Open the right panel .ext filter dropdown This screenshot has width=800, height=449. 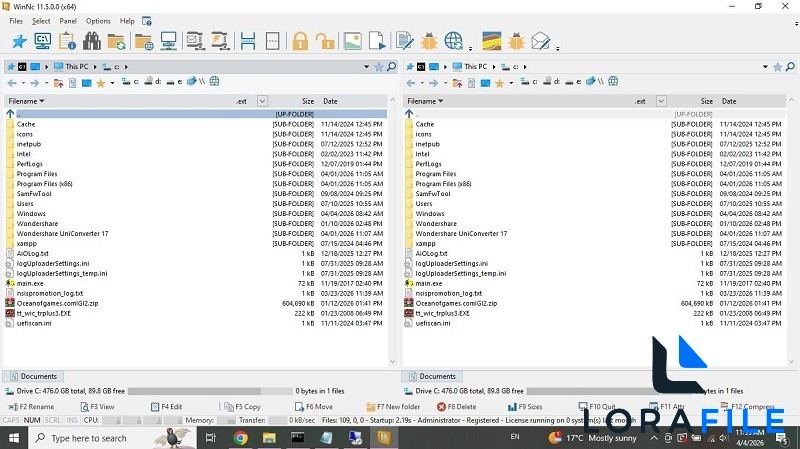click(661, 101)
